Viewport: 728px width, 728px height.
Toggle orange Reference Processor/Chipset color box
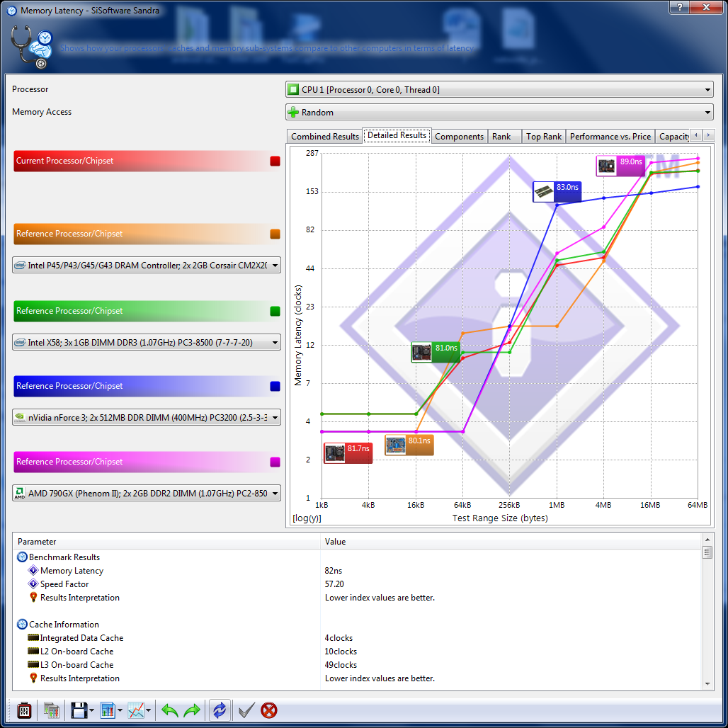(x=275, y=234)
